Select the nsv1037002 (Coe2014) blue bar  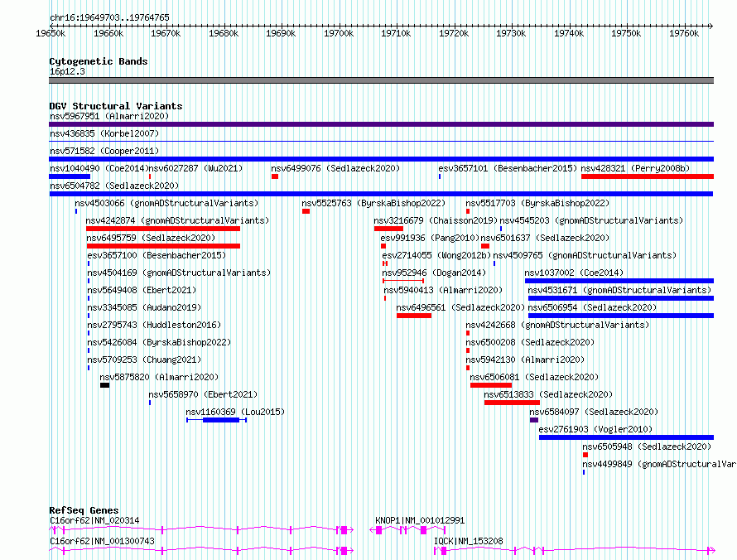point(619,281)
